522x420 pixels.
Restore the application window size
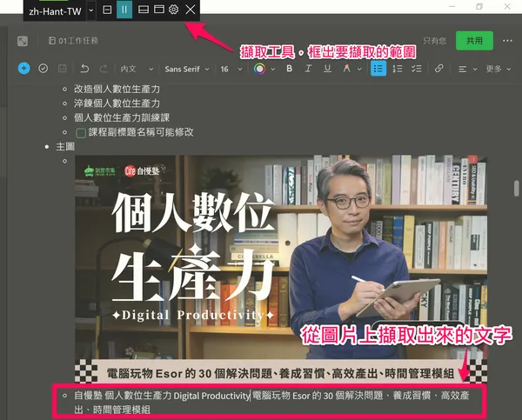479,6
